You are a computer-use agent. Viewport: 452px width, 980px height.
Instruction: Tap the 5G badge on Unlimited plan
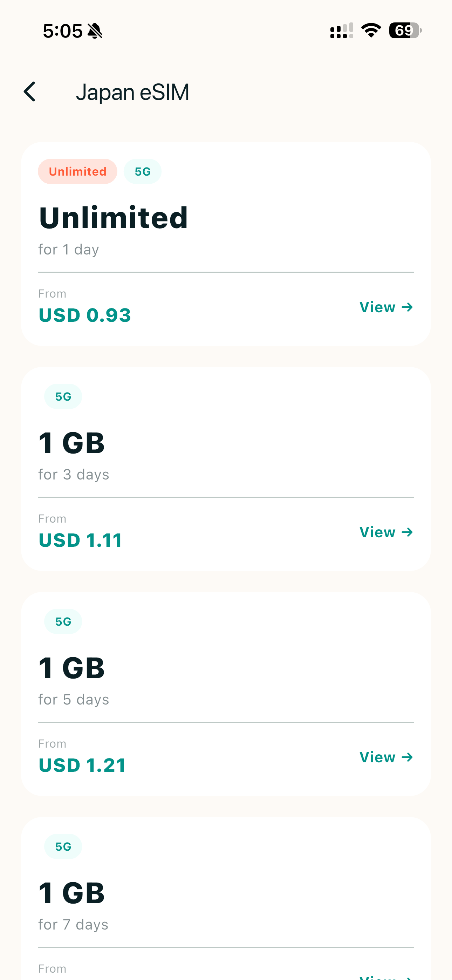(x=143, y=172)
